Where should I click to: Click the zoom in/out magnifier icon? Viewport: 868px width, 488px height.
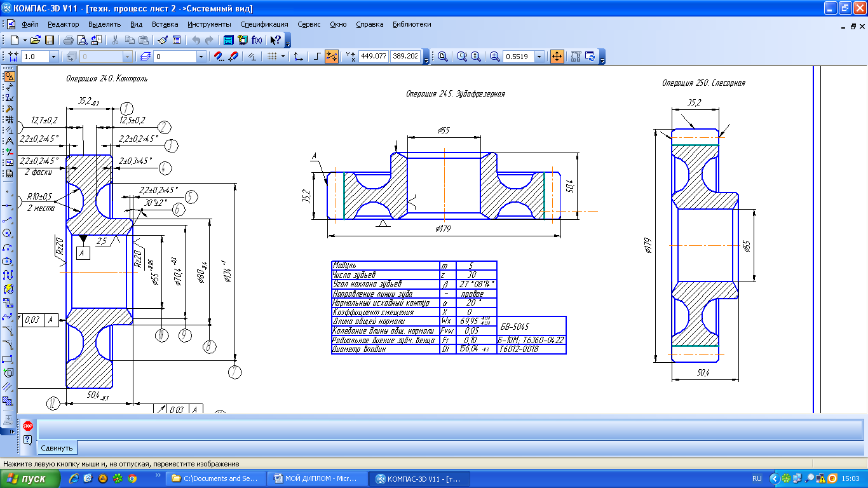pos(495,57)
